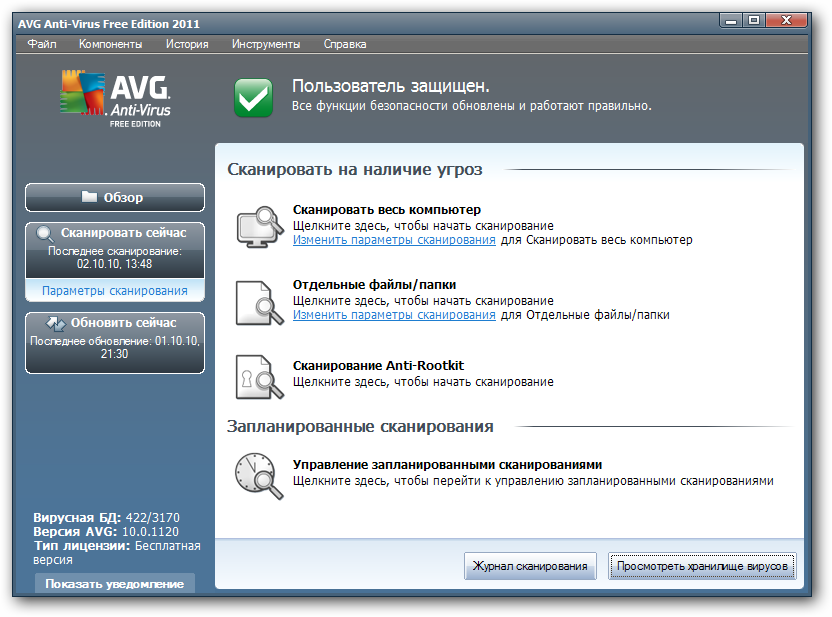Screen dimensions: 832x617
Task: Click Отдельные файлы/папки heading
Action: (375, 284)
